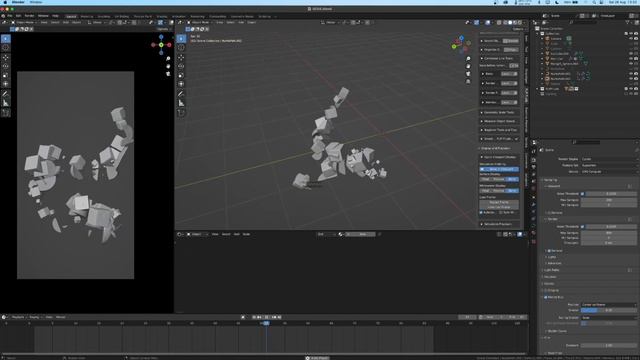Screen dimensions: 640x360
Task: Open the Output properties tab
Action: tap(533, 167)
